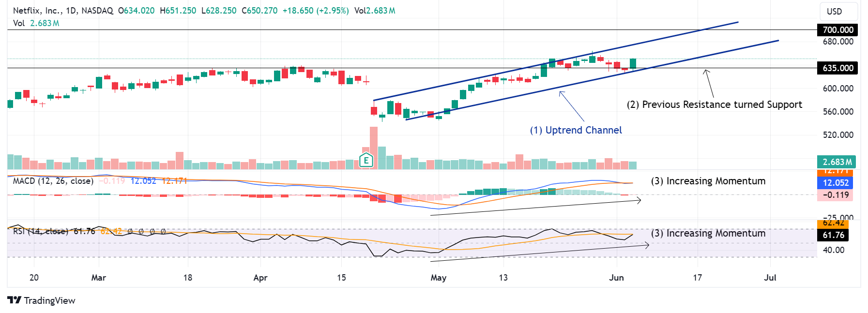Click '(2) Previous Resistance turned Support' annotation
Screen dimensions: 868x313
pos(714,104)
